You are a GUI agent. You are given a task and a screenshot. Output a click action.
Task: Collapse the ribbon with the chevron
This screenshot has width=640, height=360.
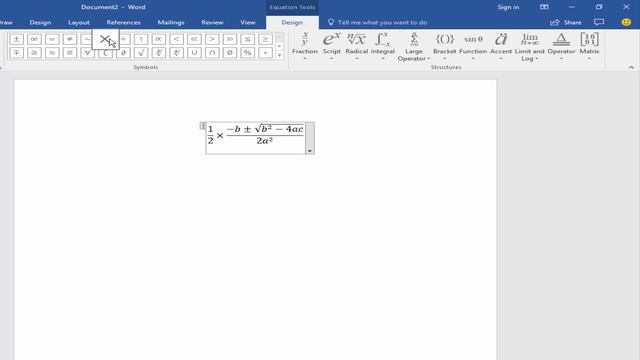pos(631,67)
